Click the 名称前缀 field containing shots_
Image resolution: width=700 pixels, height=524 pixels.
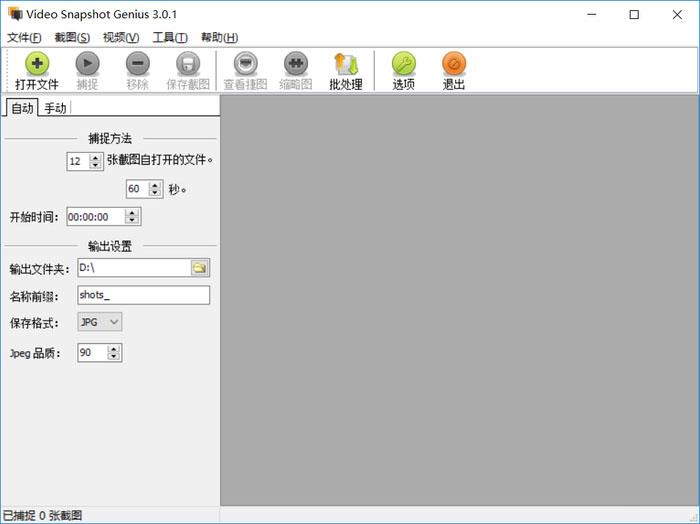[x=143, y=295]
